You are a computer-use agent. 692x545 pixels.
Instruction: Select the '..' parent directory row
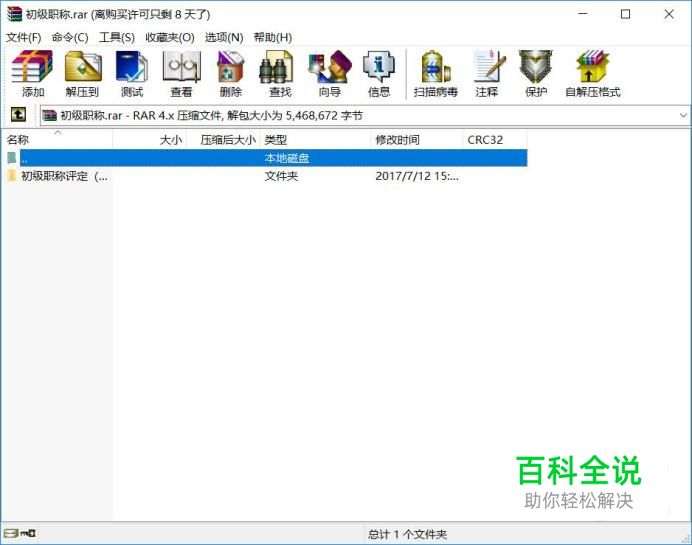[x=267, y=158]
